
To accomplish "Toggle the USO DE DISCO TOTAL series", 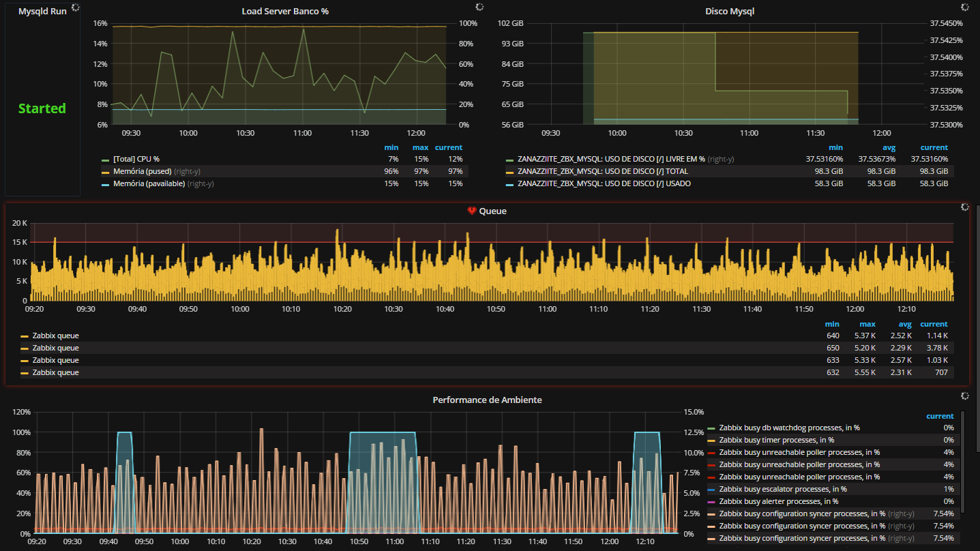I will coord(603,171).
